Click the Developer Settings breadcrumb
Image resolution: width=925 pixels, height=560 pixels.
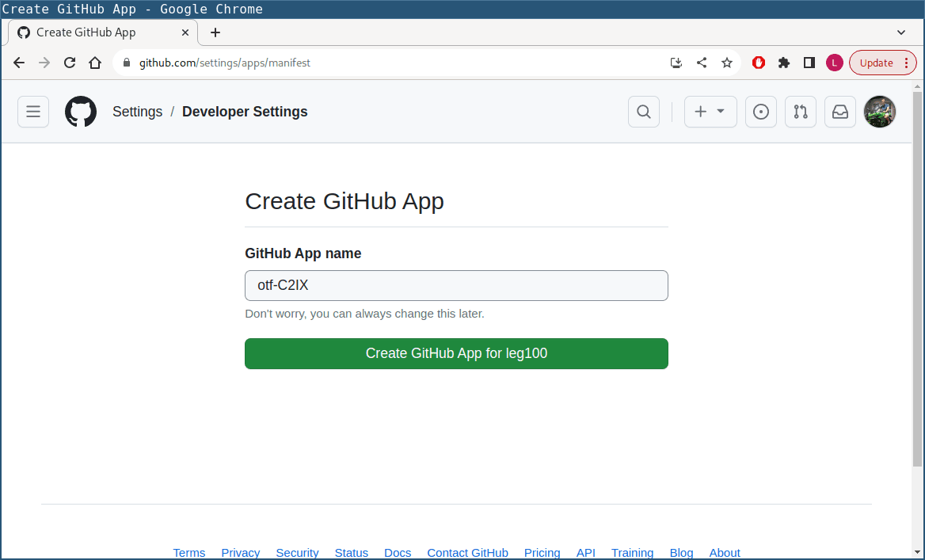click(x=245, y=112)
